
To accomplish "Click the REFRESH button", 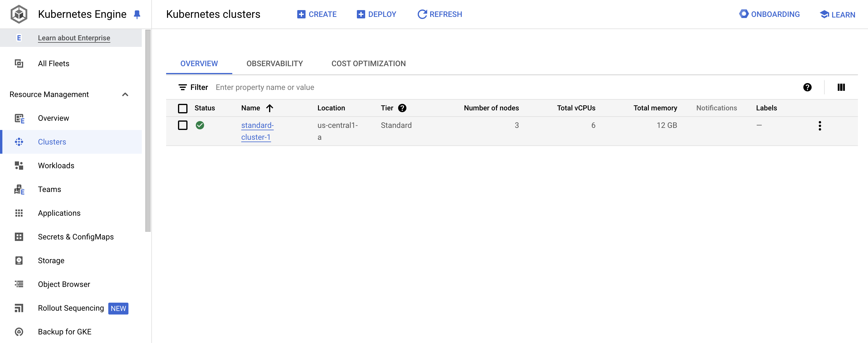I will pos(439,14).
